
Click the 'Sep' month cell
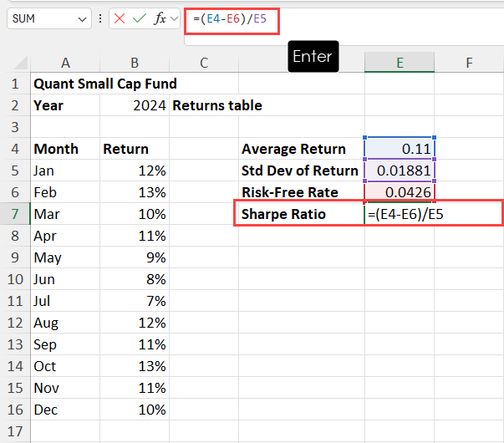click(65, 344)
